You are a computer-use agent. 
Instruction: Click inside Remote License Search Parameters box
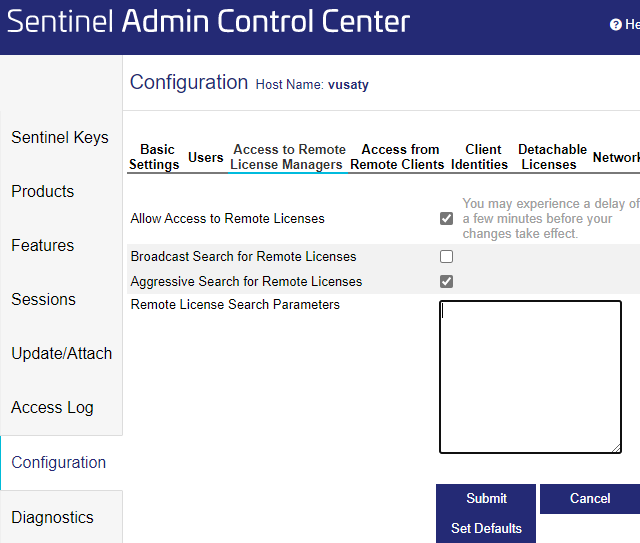[x=530, y=376]
